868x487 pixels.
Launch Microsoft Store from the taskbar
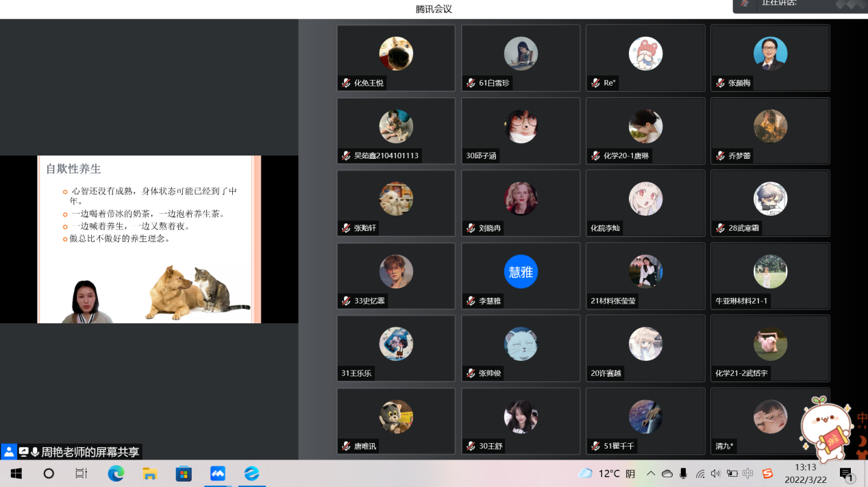point(184,473)
